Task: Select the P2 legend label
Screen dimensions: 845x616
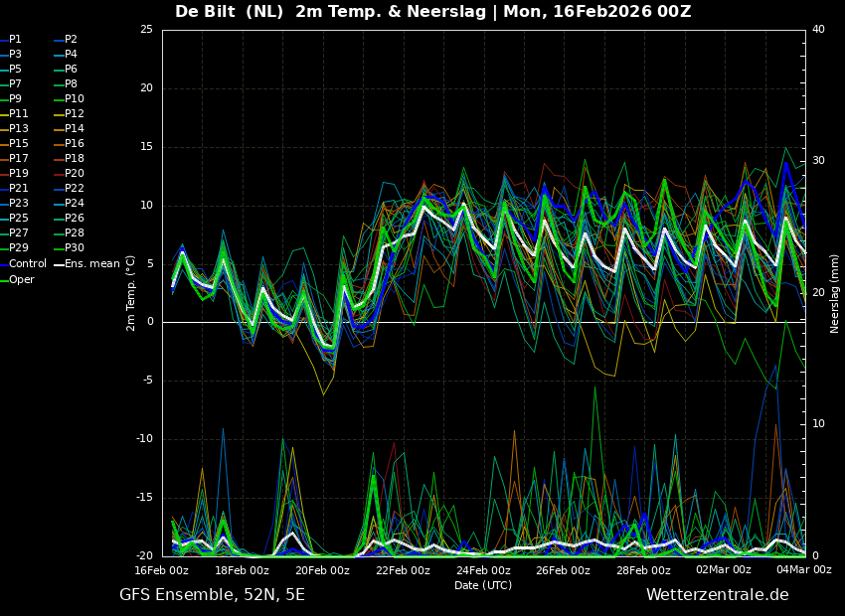Action: 71,40
